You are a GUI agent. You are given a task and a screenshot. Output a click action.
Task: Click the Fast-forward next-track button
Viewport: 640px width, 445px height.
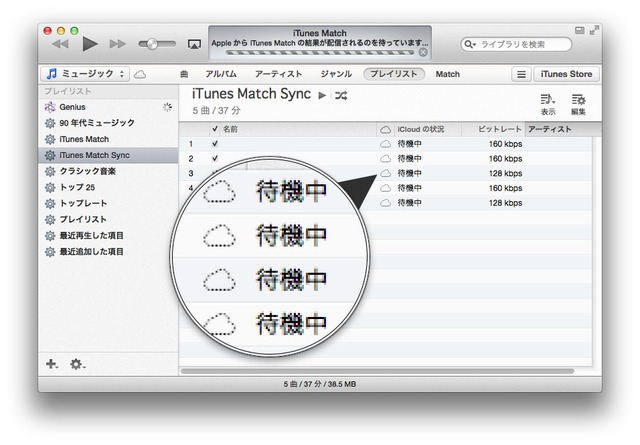118,44
